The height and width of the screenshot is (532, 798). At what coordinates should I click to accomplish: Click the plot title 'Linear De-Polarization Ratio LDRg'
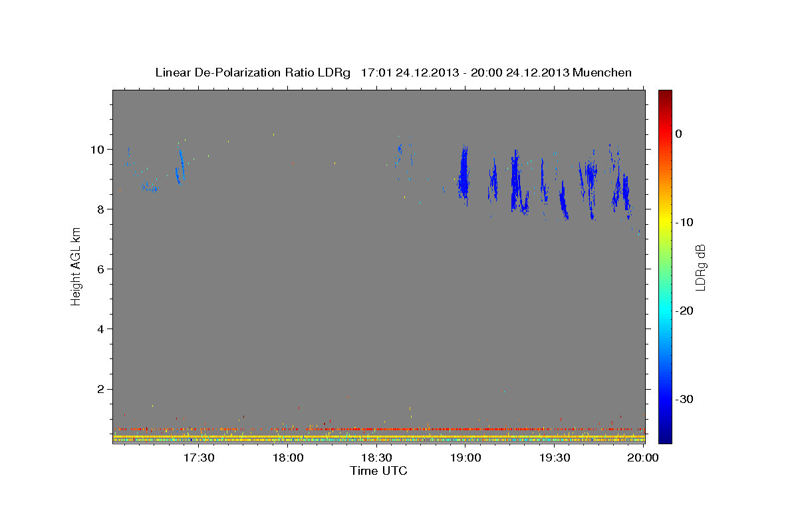pyautogui.click(x=252, y=72)
